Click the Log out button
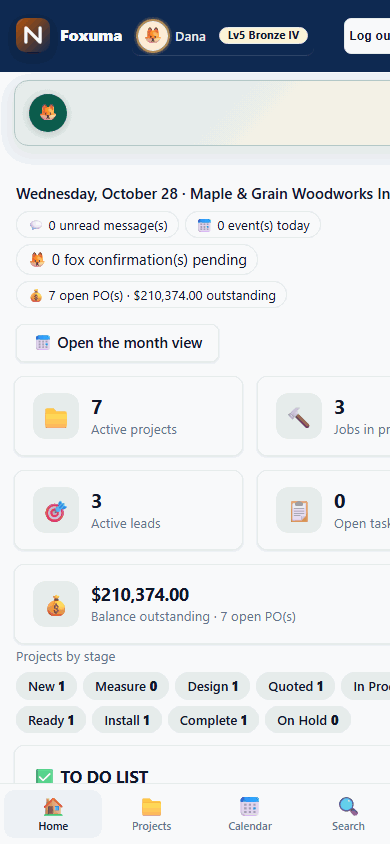This screenshot has height=844, width=390. pos(367,36)
